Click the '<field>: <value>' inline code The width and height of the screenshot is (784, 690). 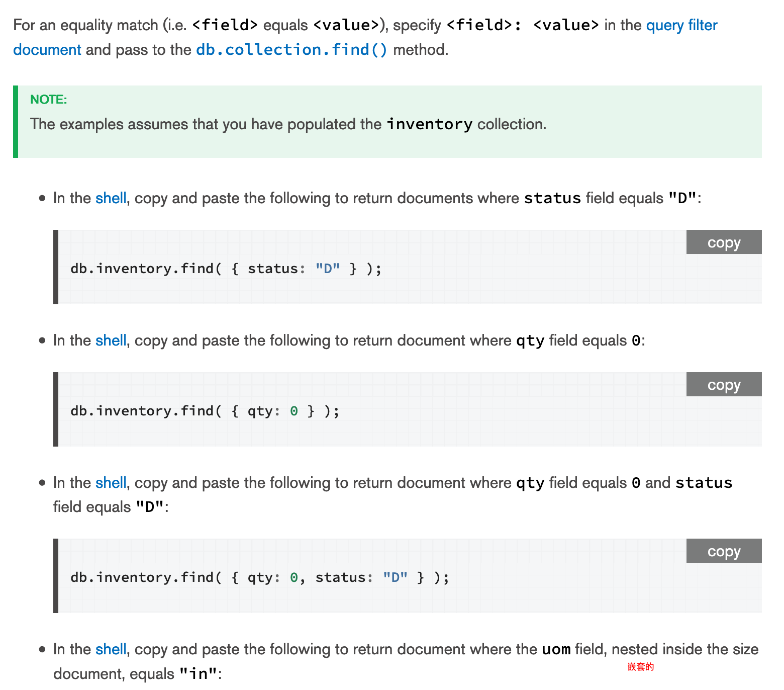[x=523, y=25]
